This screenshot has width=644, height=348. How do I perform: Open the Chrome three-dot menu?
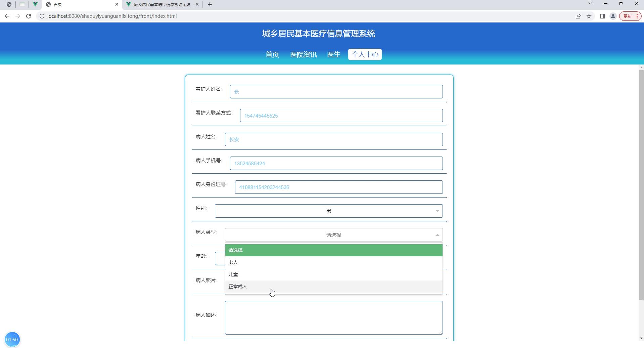638,16
